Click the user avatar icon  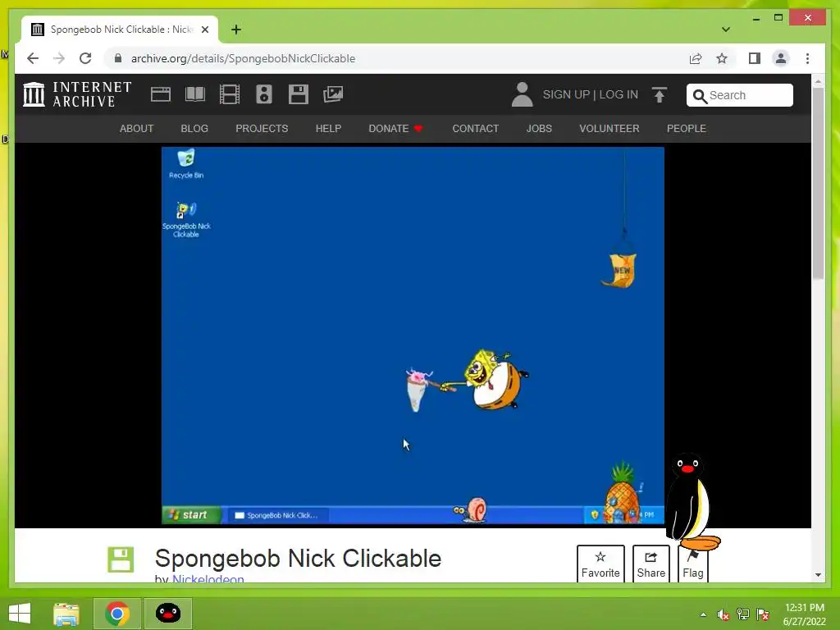523,95
